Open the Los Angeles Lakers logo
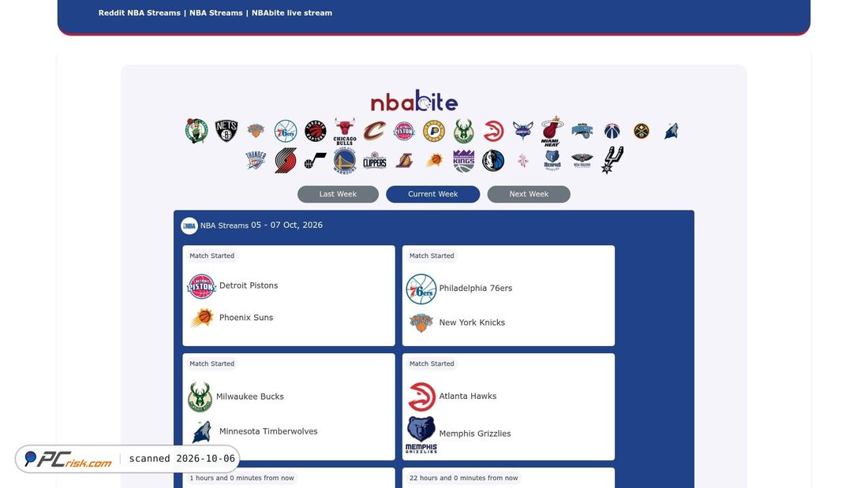This screenshot has width=868, height=488. coord(404,161)
